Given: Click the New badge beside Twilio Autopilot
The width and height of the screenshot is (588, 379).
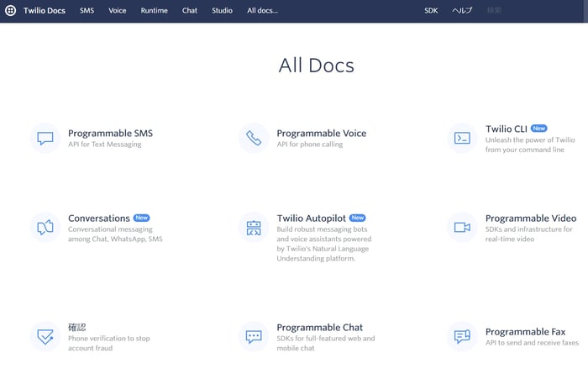Looking at the screenshot, I should tap(357, 218).
